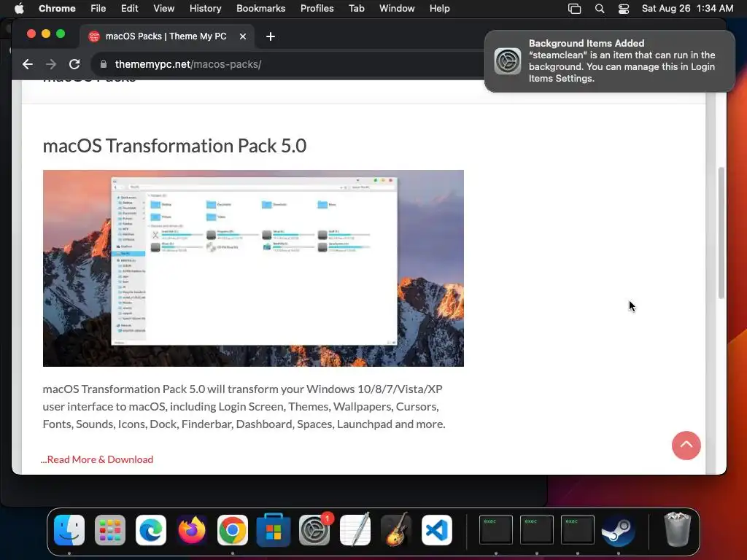
Task: Open the File menu
Action: click(98, 9)
